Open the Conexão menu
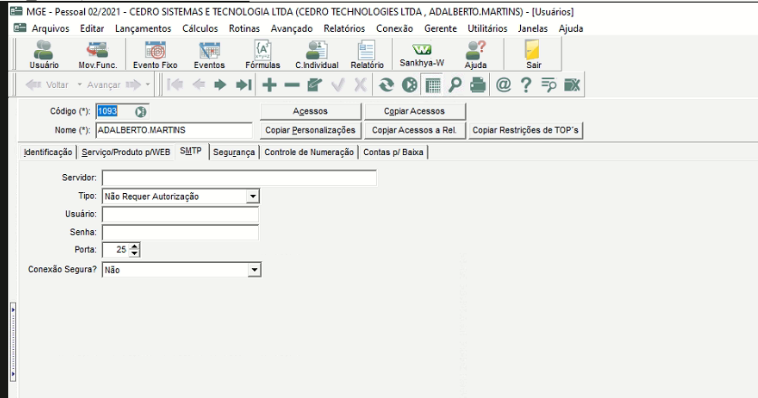758x398 pixels. pyautogui.click(x=394, y=29)
